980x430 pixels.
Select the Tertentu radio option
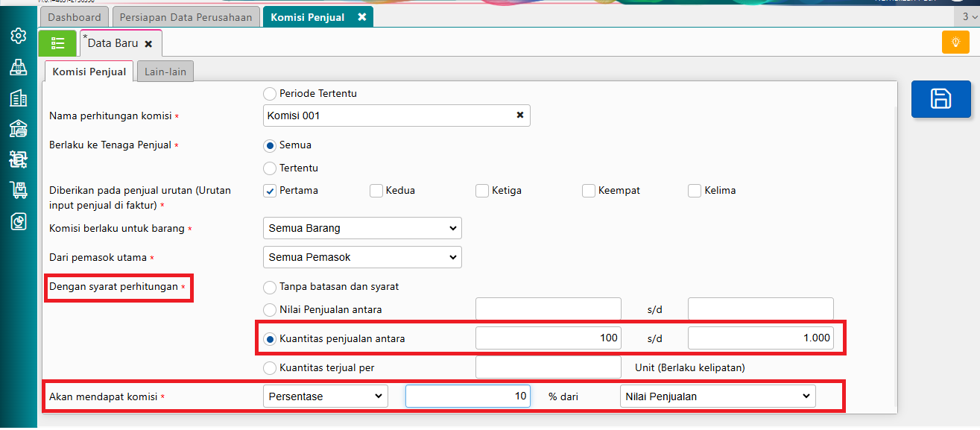click(270, 168)
